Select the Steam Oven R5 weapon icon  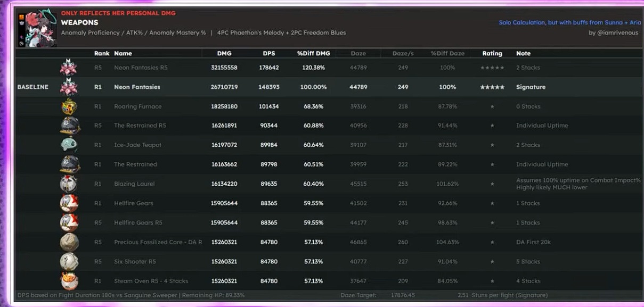pyautogui.click(x=69, y=280)
